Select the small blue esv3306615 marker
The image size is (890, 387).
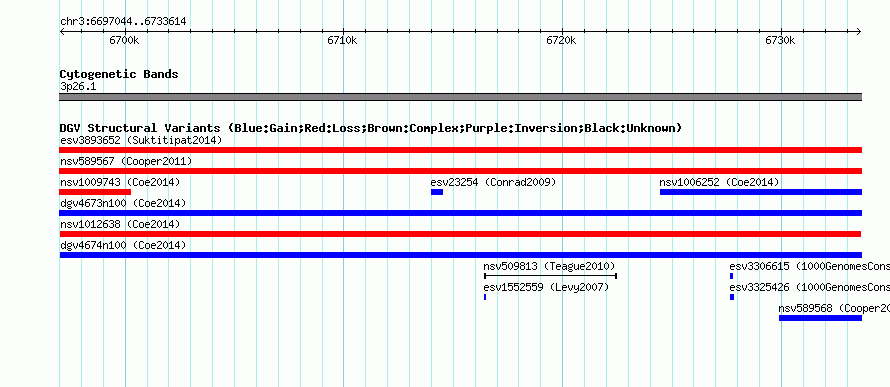(732, 276)
